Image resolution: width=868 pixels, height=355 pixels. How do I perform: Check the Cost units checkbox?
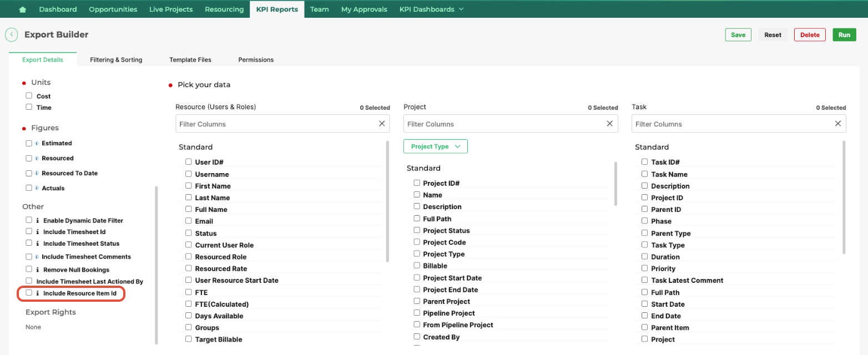[x=29, y=95]
